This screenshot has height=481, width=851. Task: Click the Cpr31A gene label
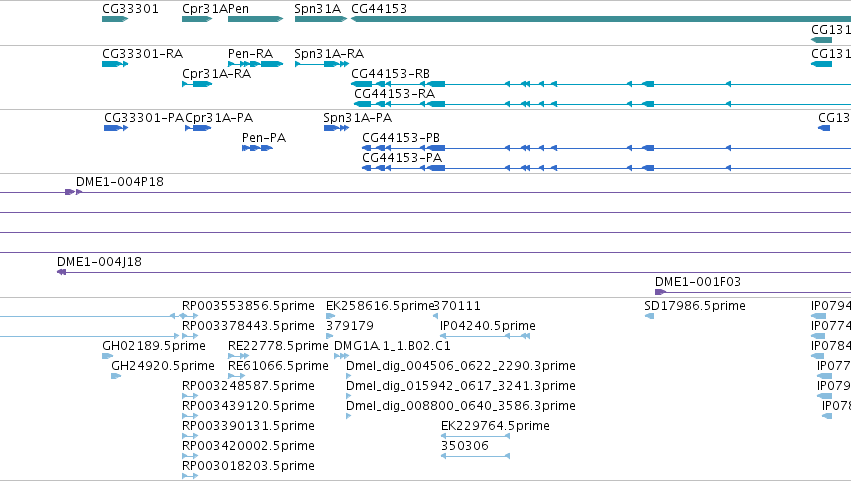pyautogui.click(x=205, y=9)
